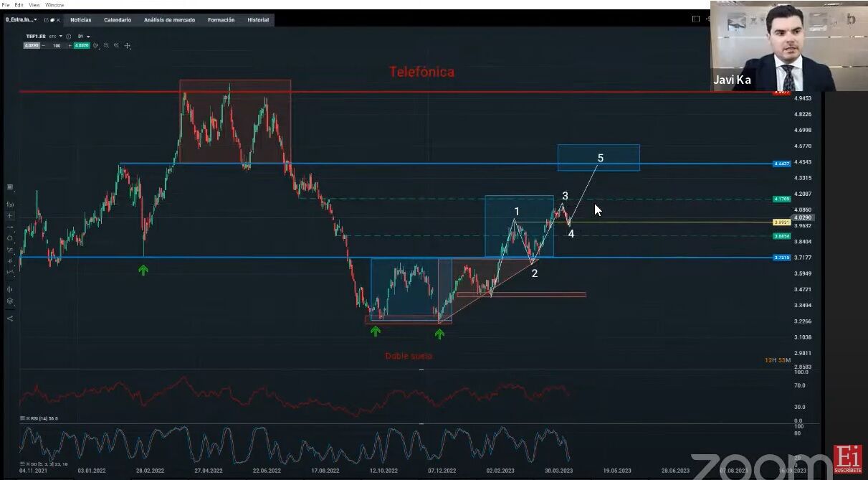
Task: Click the SO [5, 3, 3] indicator label
Action: [47, 464]
